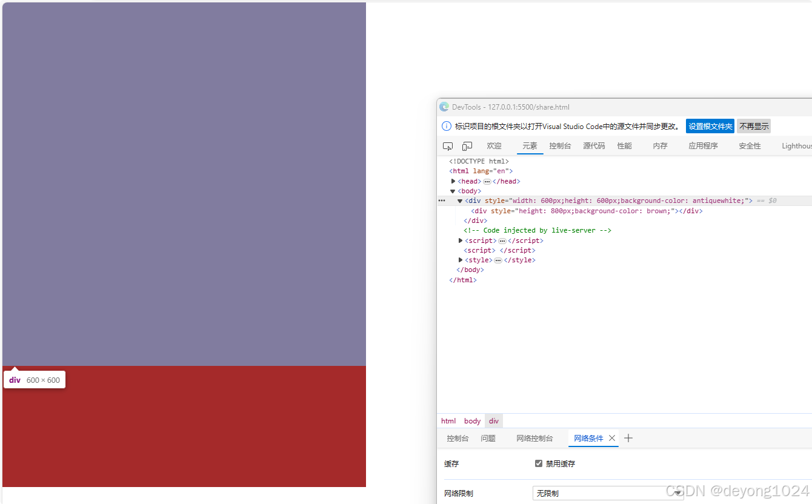Expand the style element node

(461, 260)
